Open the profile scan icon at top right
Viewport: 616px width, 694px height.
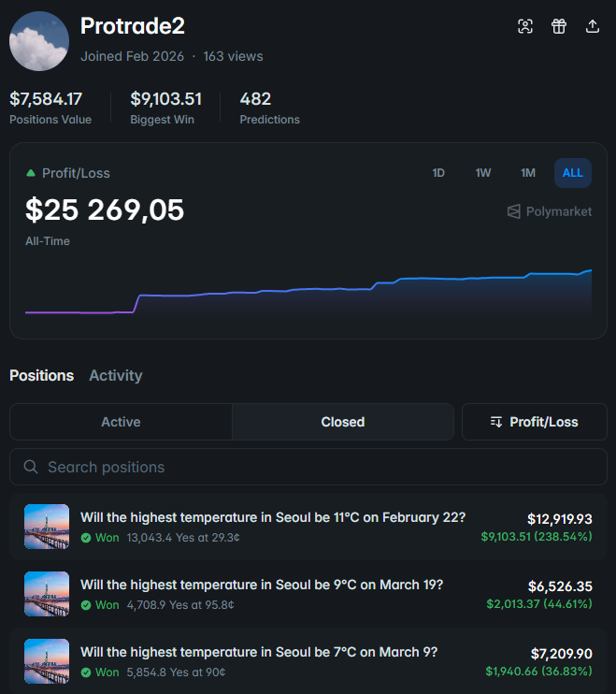(x=525, y=26)
